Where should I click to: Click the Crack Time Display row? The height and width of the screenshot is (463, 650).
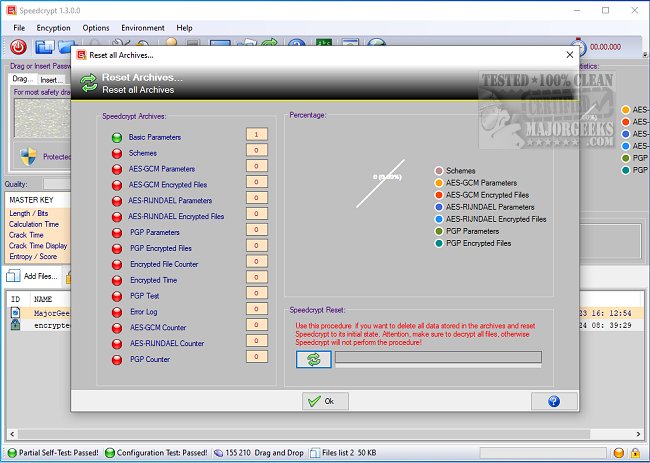pos(38,245)
